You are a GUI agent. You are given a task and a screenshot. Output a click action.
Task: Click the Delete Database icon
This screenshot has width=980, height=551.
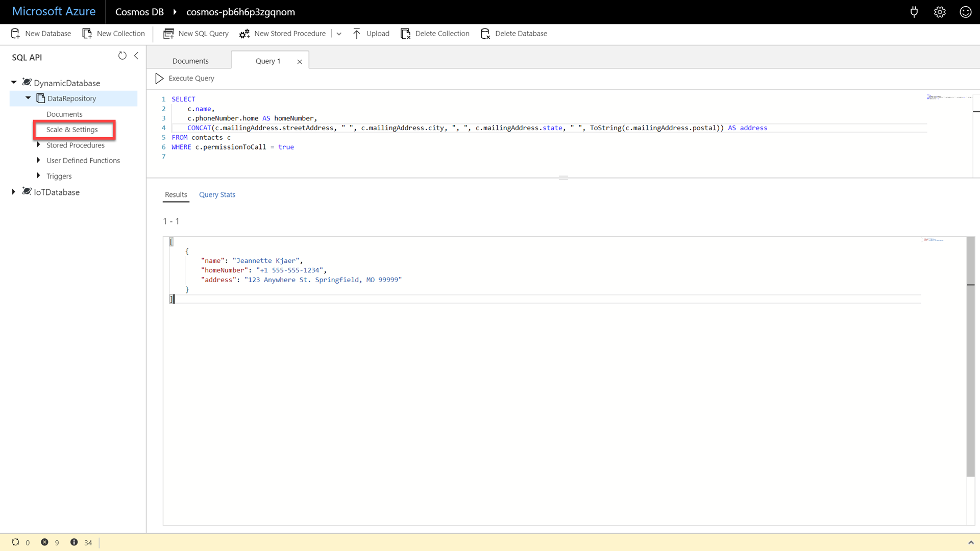pyautogui.click(x=485, y=34)
